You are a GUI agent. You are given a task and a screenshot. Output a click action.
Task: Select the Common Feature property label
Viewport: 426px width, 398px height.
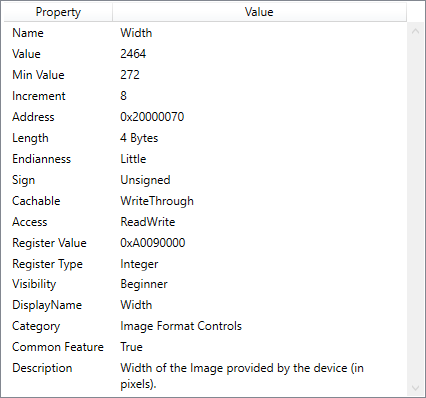click(58, 347)
